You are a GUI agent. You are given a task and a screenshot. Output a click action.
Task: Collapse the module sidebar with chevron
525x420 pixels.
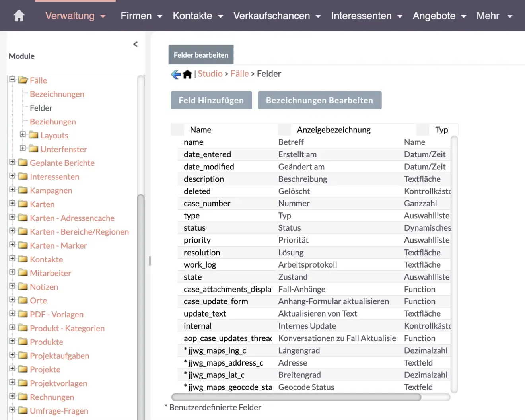pyautogui.click(x=135, y=44)
